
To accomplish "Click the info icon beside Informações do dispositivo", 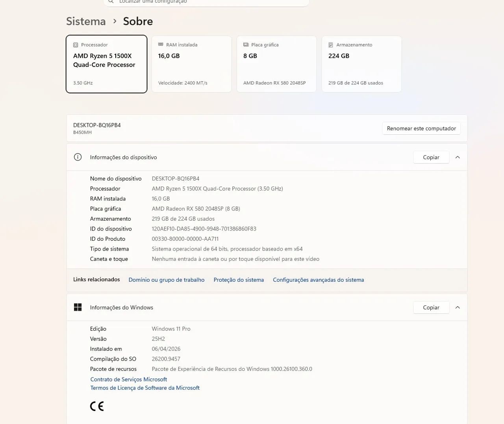I will coord(78,157).
